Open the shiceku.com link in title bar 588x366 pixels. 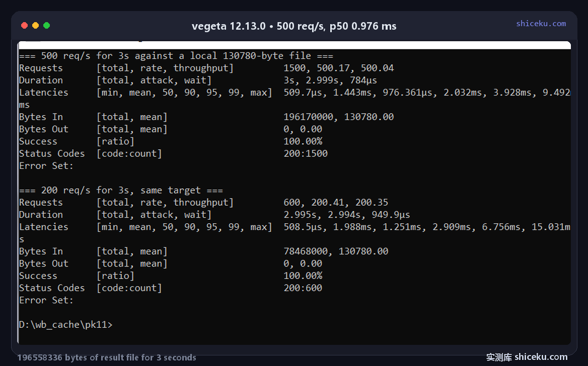pyautogui.click(x=541, y=24)
